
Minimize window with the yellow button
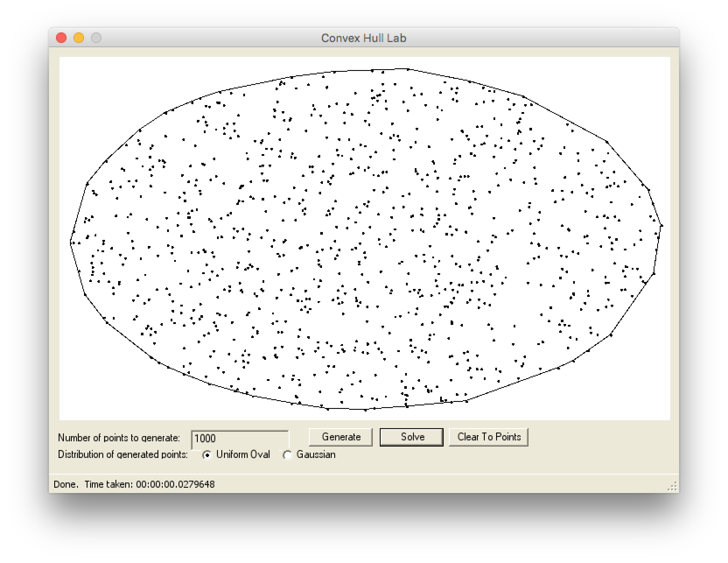[x=79, y=38]
